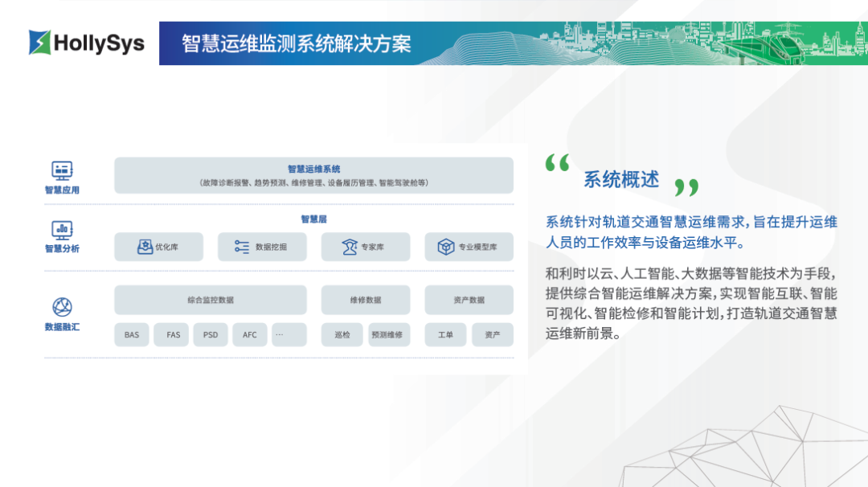The height and width of the screenshot is (487, 868).
Task: Click the 专业模型库 cube icon
Action: tap(446, 247)
